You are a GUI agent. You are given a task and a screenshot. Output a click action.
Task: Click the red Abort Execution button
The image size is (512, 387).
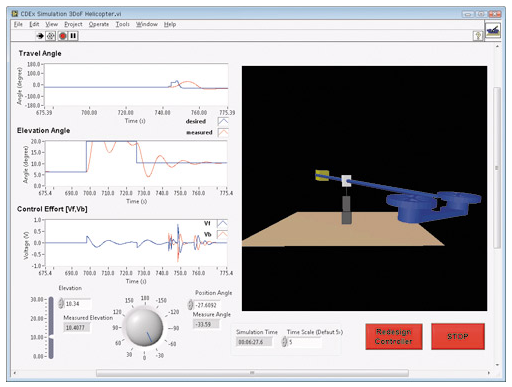tap(62, 36)
